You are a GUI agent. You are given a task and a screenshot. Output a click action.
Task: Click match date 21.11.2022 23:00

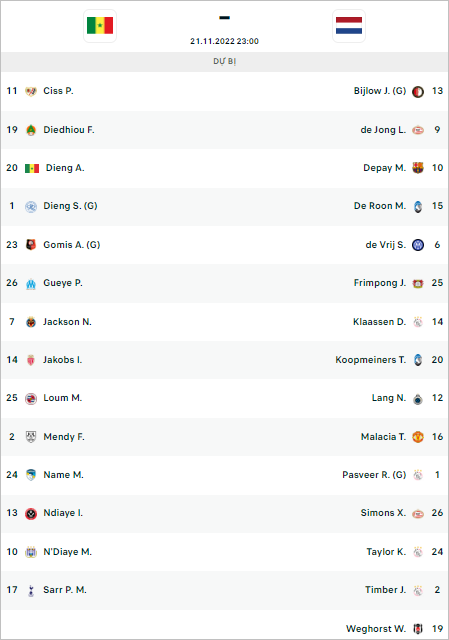click(x=224, y=41)
